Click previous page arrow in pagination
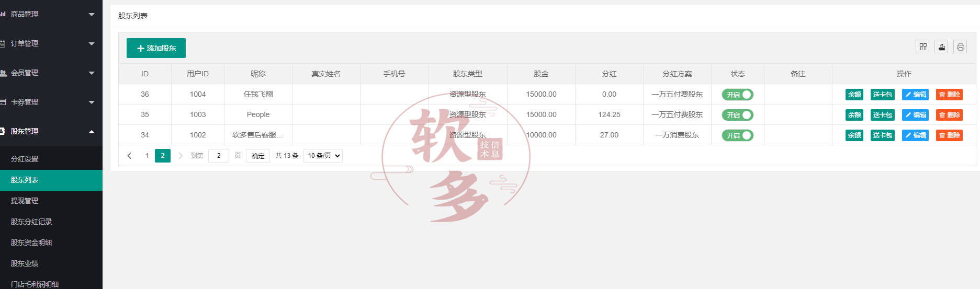Screen dimensions: 980x289 pyautogui.click(x=129, y=156)
